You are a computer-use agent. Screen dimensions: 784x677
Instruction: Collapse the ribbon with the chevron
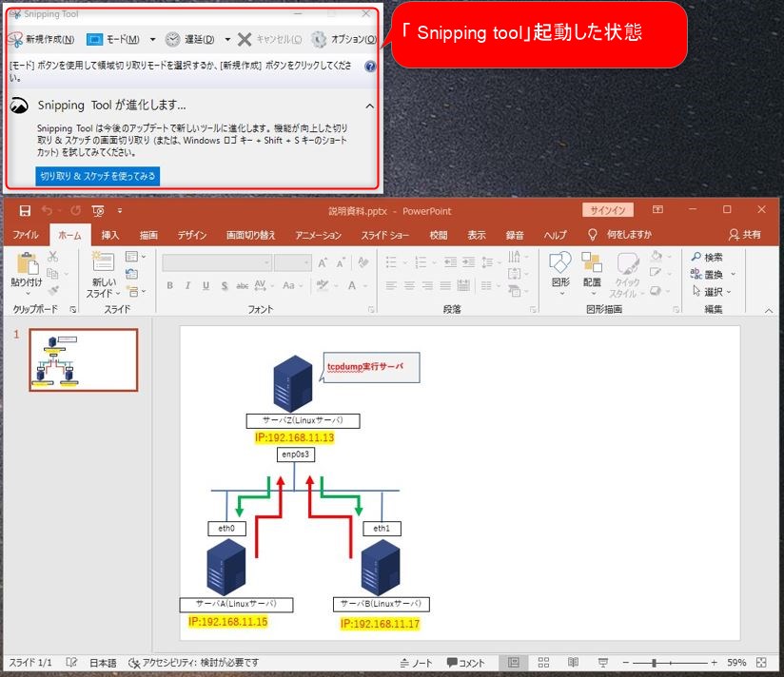769,310
